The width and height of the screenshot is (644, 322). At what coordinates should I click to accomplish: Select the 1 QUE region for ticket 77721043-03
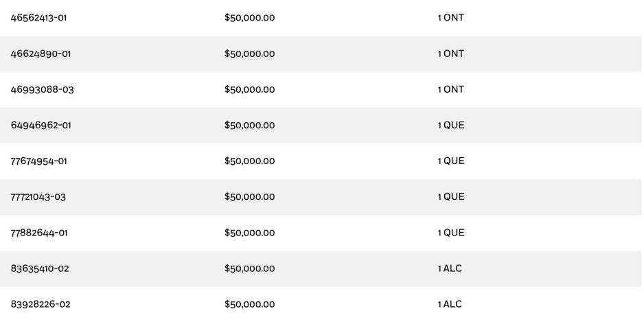coord(451,196)
